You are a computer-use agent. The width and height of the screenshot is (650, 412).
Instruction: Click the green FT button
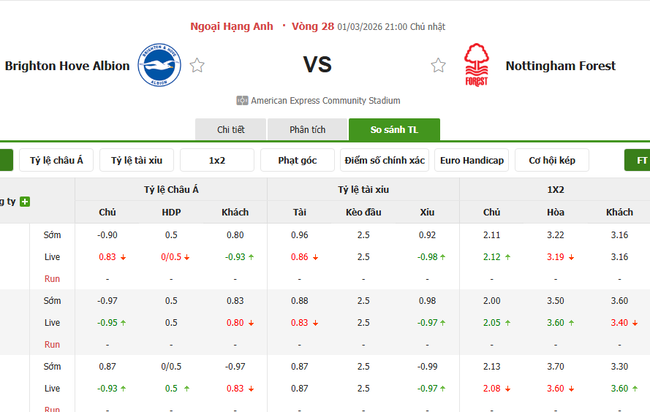pos(638,160)
